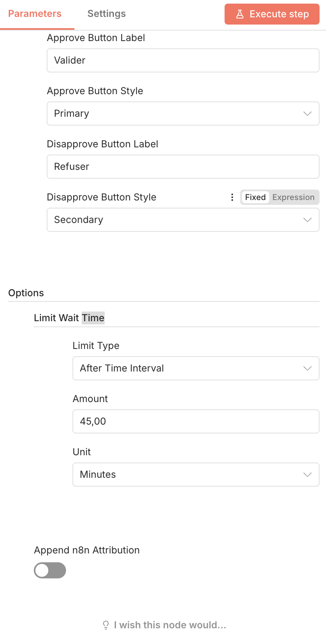The width and height of the screenshot is (326, 644).
Task: Click the lightbulb feedback icon
Action: coord(106,625)
